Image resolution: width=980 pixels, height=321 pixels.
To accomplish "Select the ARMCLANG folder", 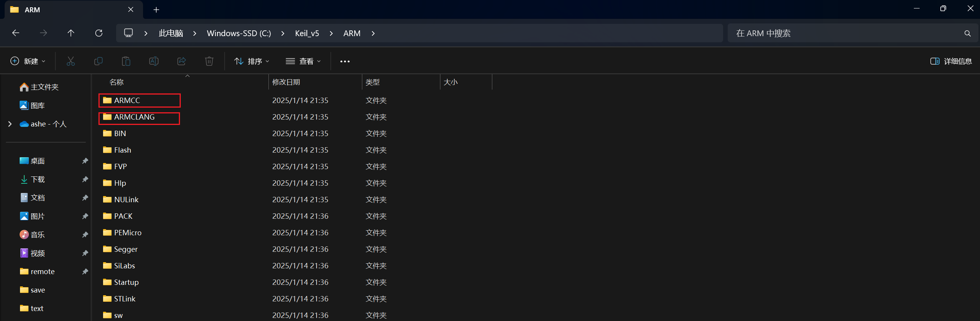I will tap(134, 117).
